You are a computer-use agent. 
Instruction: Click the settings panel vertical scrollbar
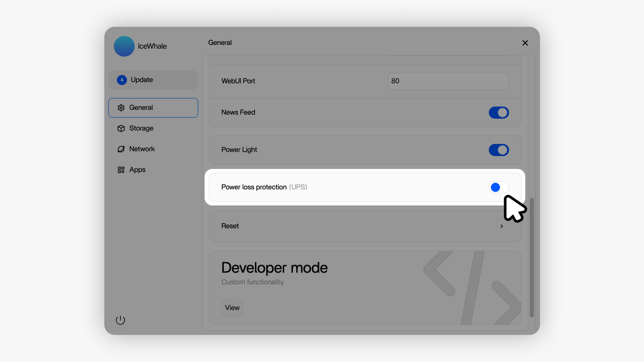pos(532,256)
